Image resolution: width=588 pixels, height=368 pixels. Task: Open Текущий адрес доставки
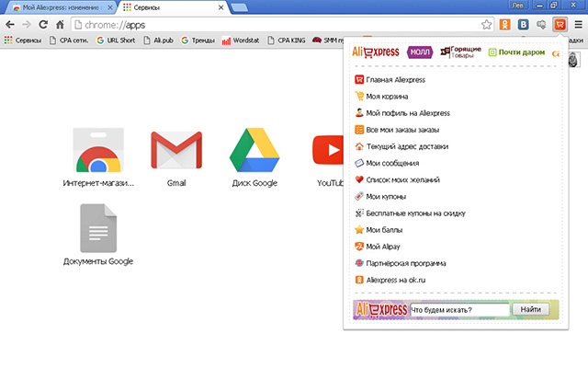pos(401,146)
